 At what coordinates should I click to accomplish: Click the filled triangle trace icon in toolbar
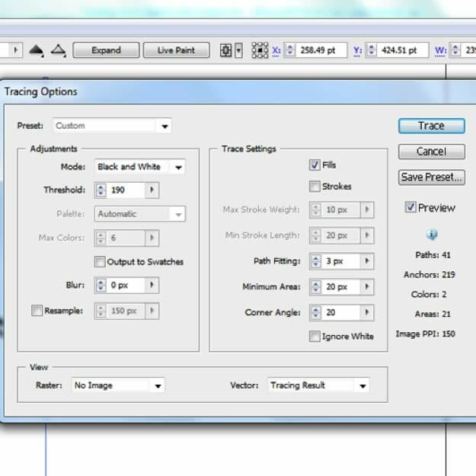(x=37, y=50)
